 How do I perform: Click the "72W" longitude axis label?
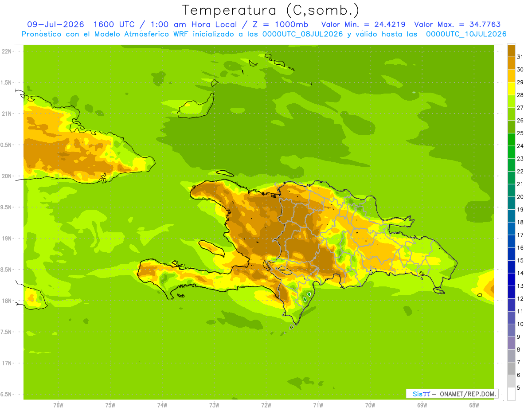266,405
